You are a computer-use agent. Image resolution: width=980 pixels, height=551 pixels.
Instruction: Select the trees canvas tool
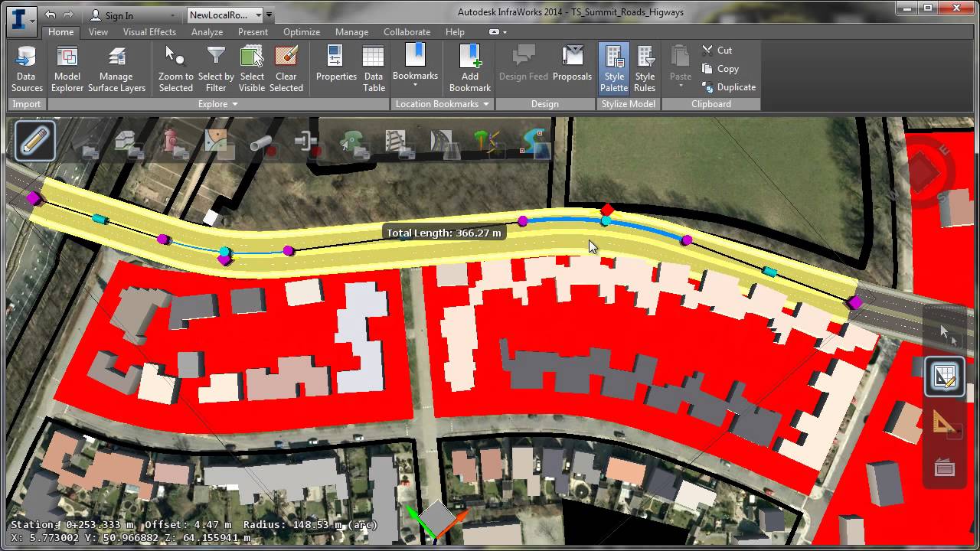[x=487, y=143]
